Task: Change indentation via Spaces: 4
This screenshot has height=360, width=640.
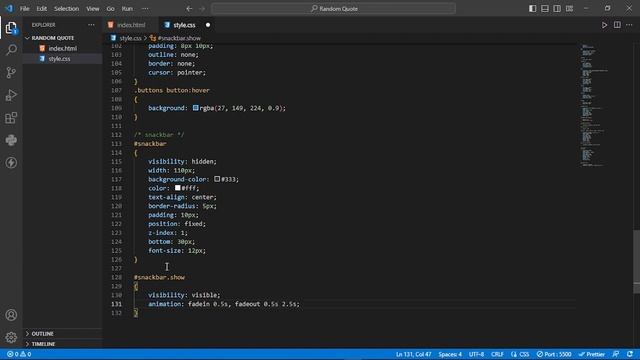Action: [x=450, y=354]
